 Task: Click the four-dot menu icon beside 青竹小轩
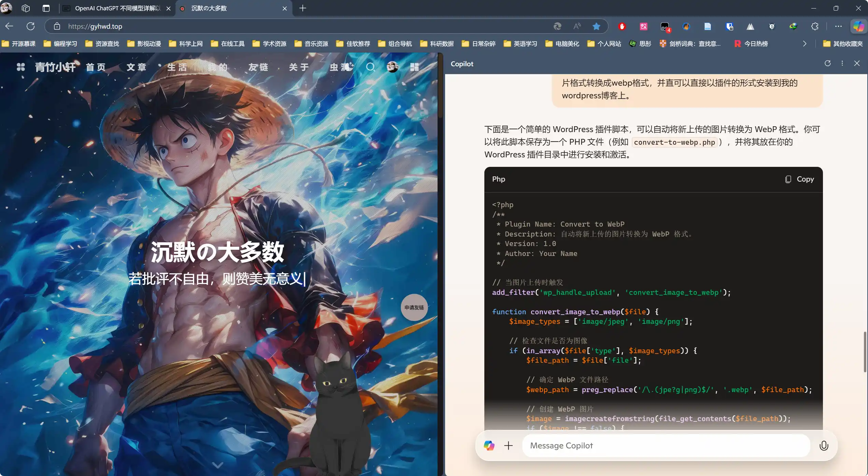point(21,67)
